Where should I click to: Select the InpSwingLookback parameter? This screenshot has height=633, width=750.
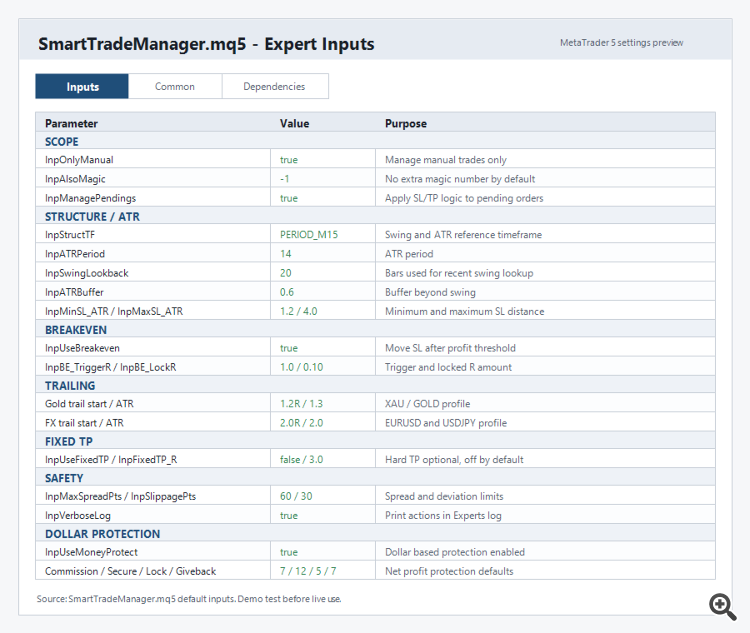pos(87,273)
